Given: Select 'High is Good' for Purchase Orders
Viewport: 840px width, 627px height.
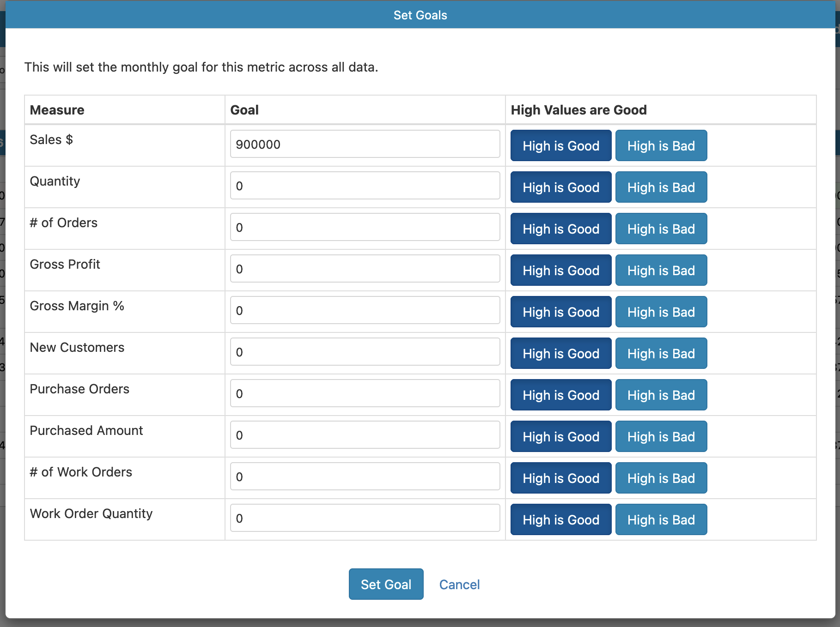Looking at the screenshot, I should coord(560,395).
